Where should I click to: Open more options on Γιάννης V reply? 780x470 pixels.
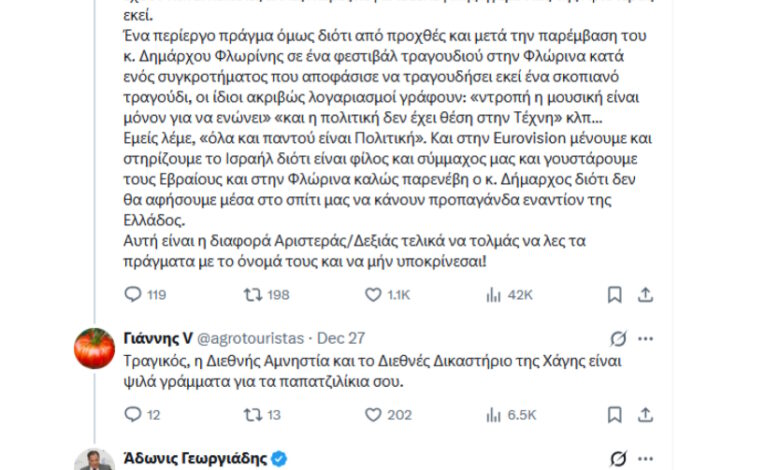(x=648, y=338)
